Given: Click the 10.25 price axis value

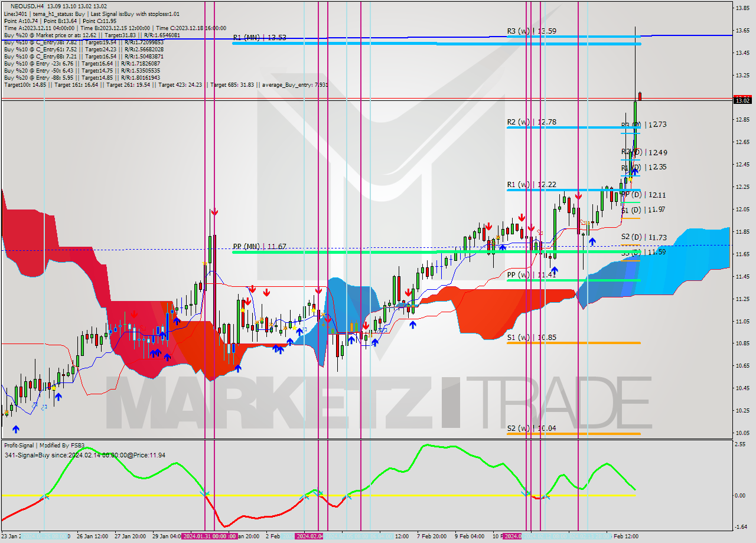Looking at the screenshot, I should tap(742, 410).
